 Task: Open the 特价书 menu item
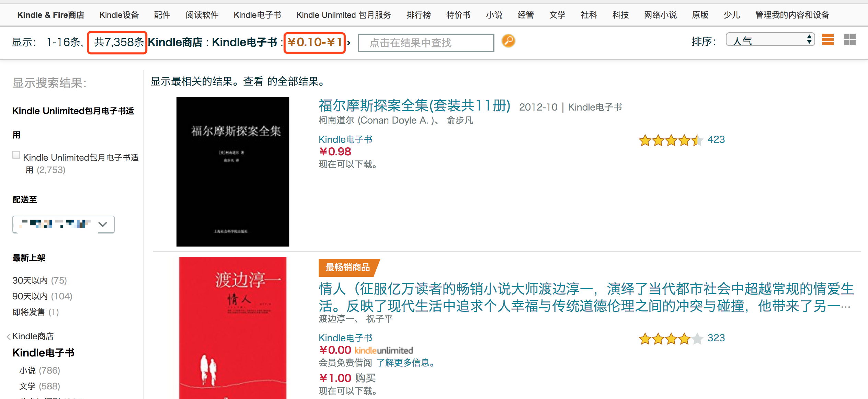[458, 15]
